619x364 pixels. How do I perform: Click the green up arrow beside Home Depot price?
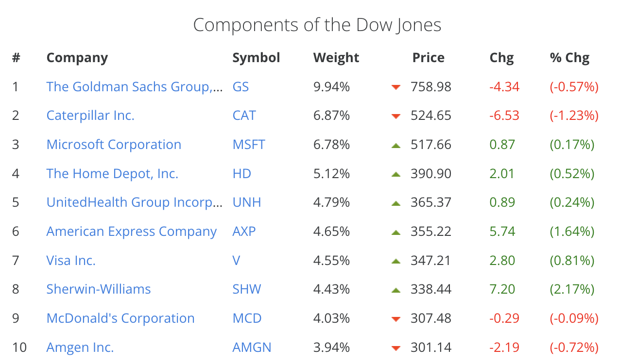[x=396, y=174]
